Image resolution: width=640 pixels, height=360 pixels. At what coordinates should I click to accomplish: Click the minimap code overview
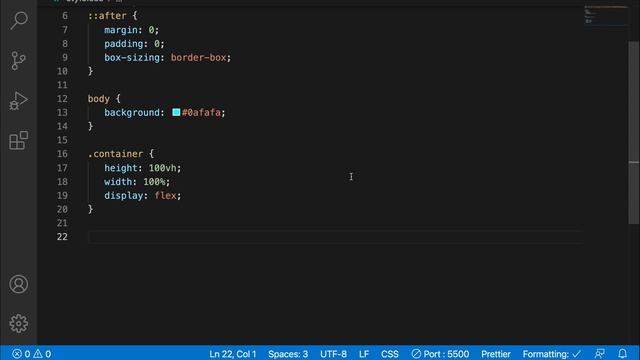(606, 16)
